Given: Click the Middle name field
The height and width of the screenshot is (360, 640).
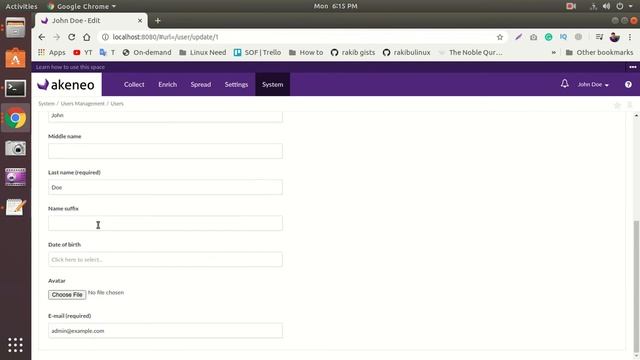Looking at the screenshot, I should (165, 151).
